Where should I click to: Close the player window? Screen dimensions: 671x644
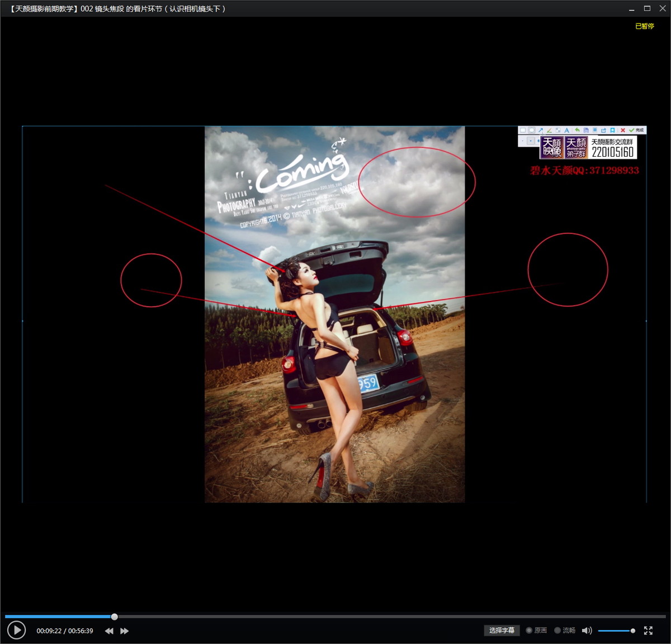(663, 8)
